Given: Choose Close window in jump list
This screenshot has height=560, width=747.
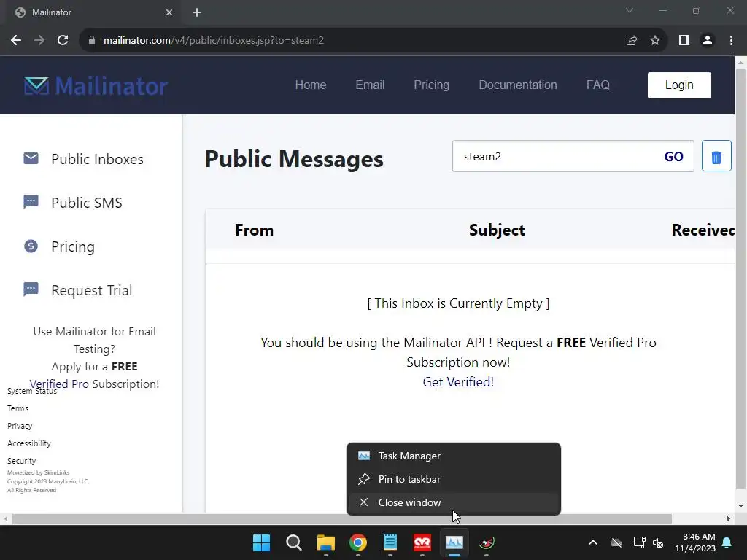Looking at the screenshot, I should click(x=454, y=502).
